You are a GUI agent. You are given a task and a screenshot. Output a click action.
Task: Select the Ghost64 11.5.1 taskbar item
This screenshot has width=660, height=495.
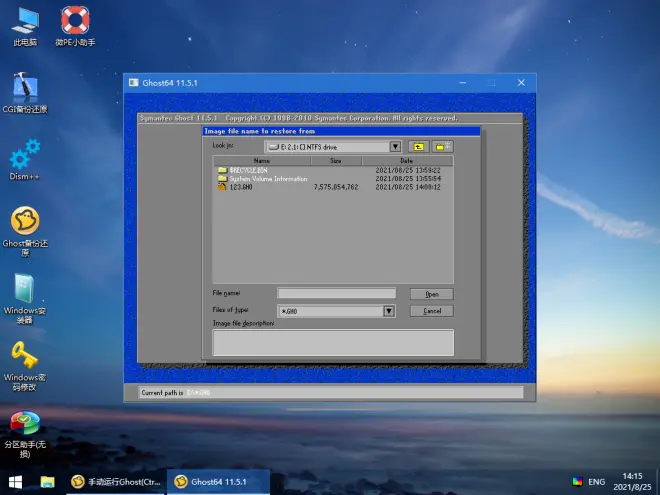tap(218, 482)
